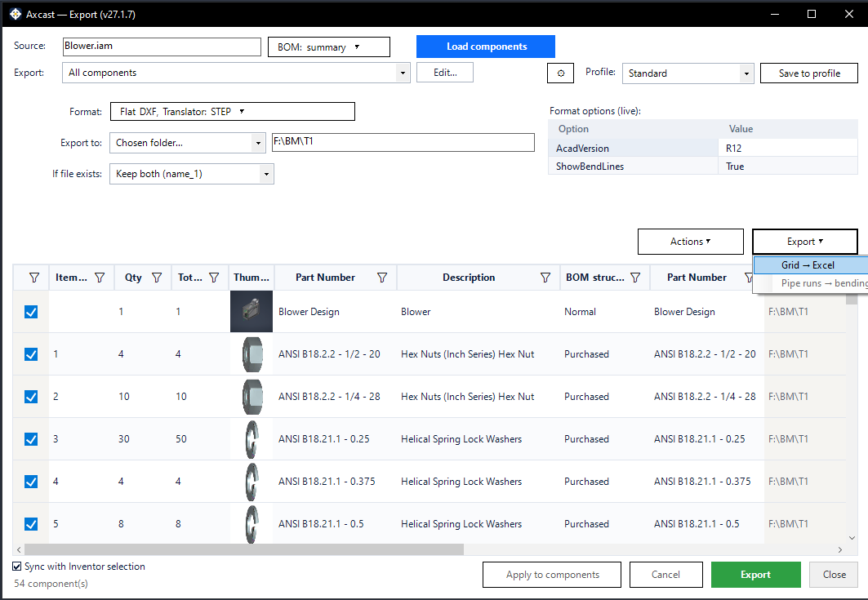Image resolution: width=868 pixels, height=600 pixels.
Task: Click hex nut thumbnail for 1/4 - 28
Action: pos(251,396)
